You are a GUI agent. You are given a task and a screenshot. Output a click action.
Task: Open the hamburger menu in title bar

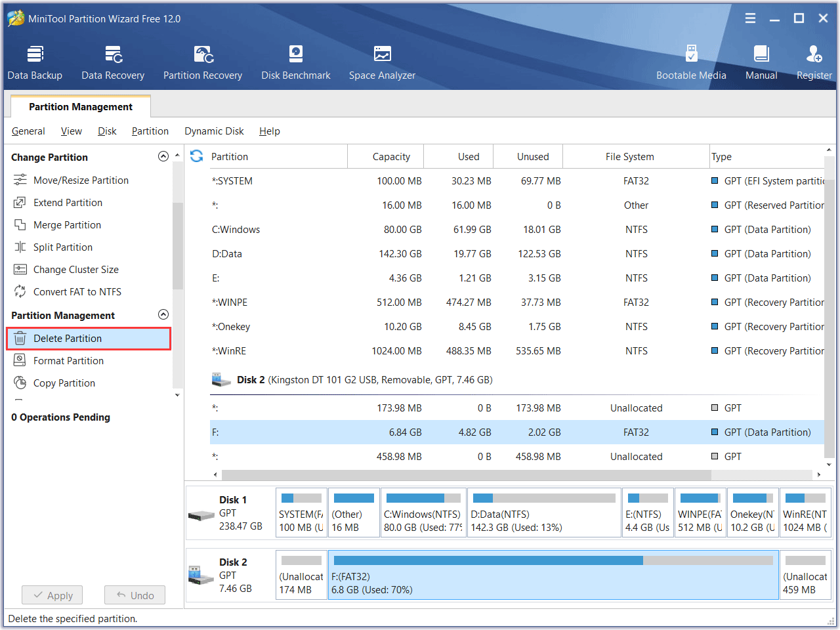750,18
